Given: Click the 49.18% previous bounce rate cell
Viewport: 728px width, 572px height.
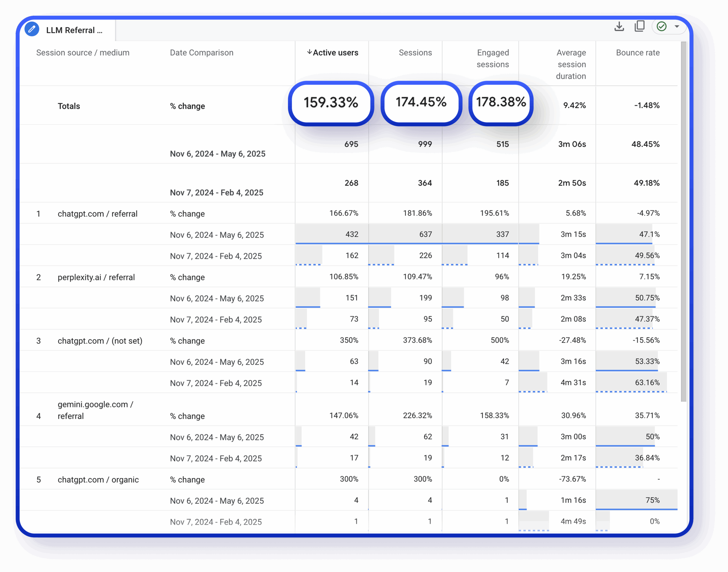Looking at the screenshot, I should (647, 183).
